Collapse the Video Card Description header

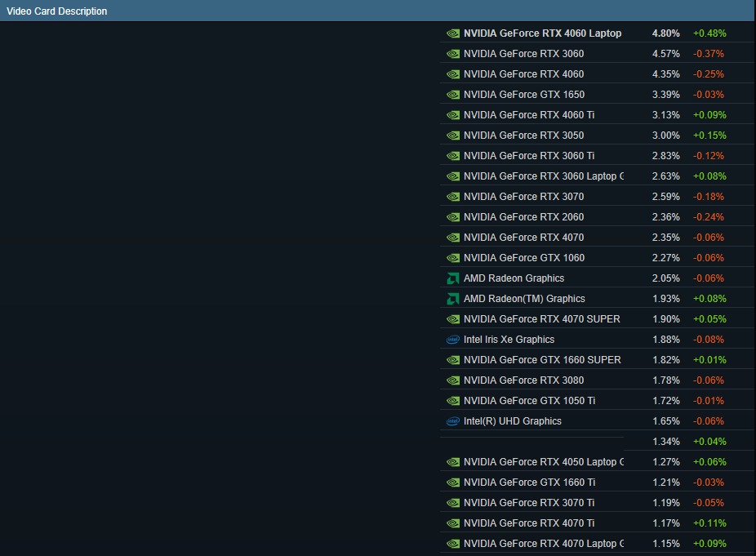click(x=377, y=11)
